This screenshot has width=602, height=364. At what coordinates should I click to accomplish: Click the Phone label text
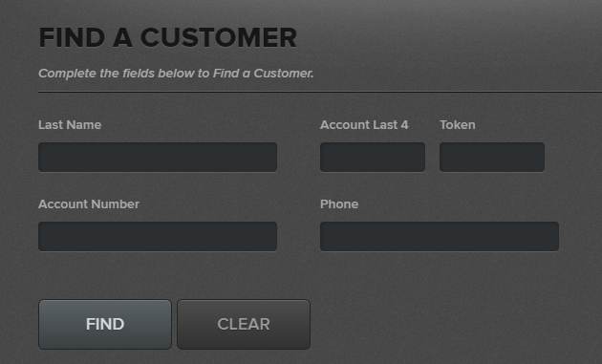(x=339, y=204)
